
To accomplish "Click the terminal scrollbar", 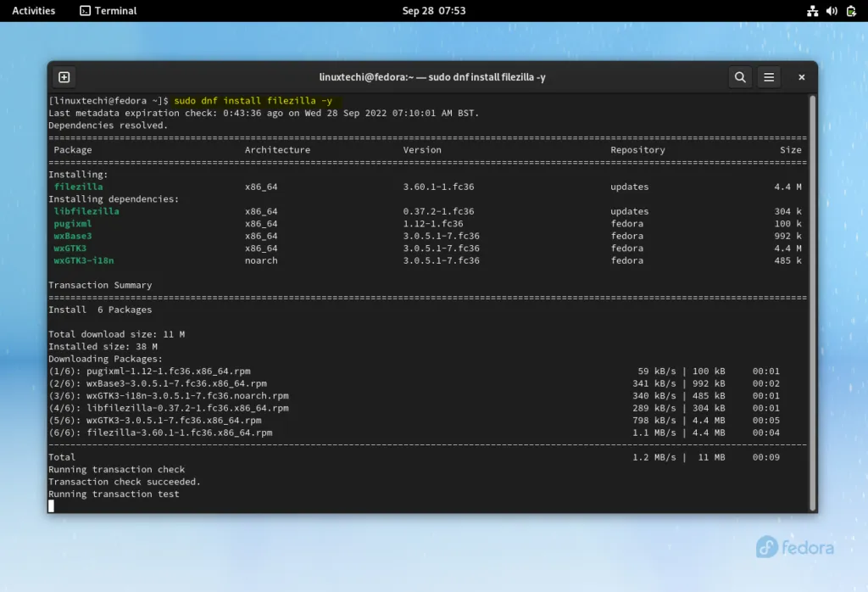I will [813, 303].
